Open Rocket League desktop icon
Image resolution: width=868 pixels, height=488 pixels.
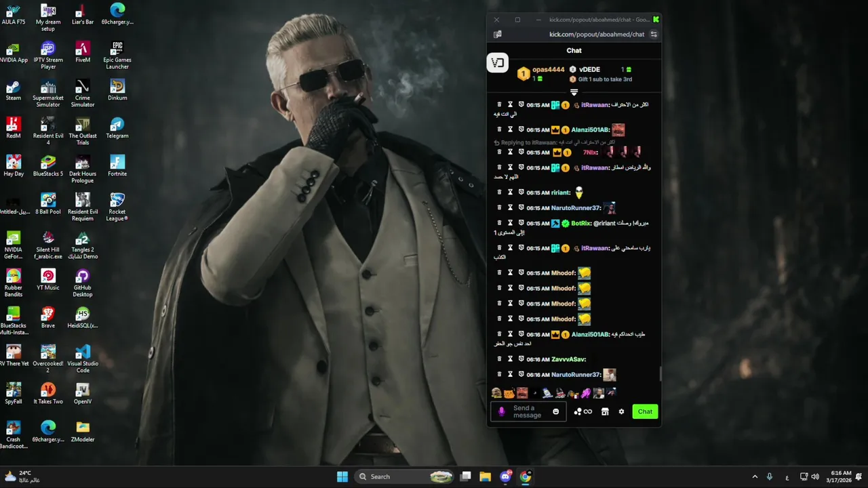click(x=117, y=207)
